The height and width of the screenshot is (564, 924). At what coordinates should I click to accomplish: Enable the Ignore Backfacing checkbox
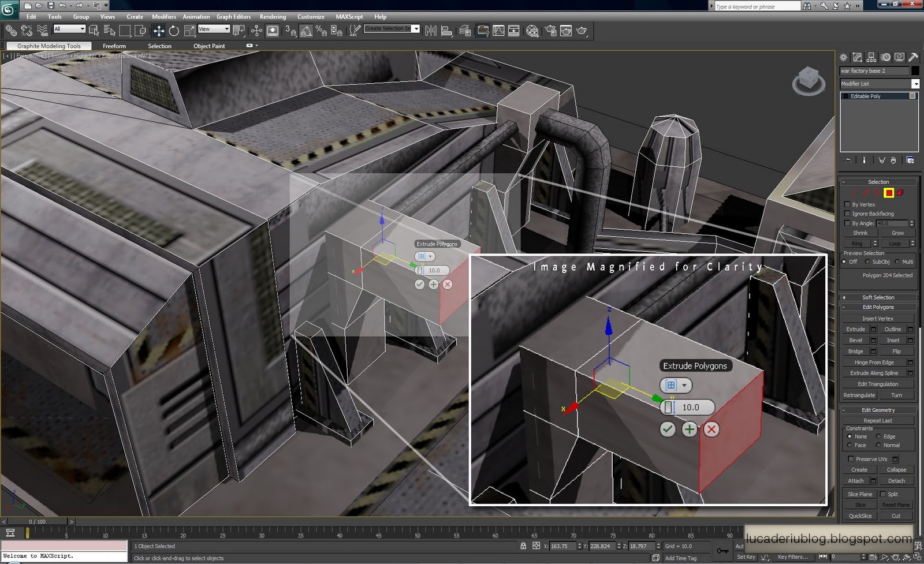click(x=847, y=214)
